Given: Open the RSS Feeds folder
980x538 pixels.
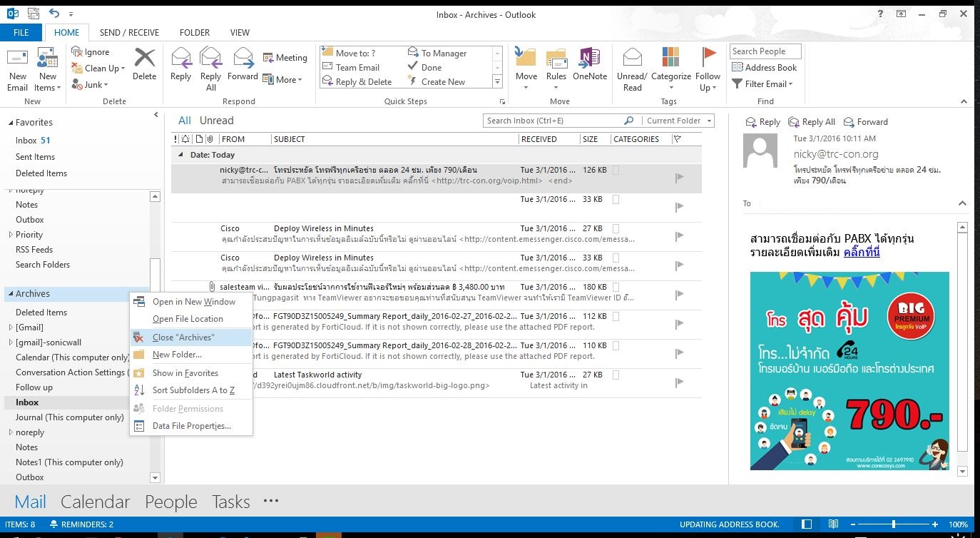Looking at the screenshot, I should pos(34,249).
